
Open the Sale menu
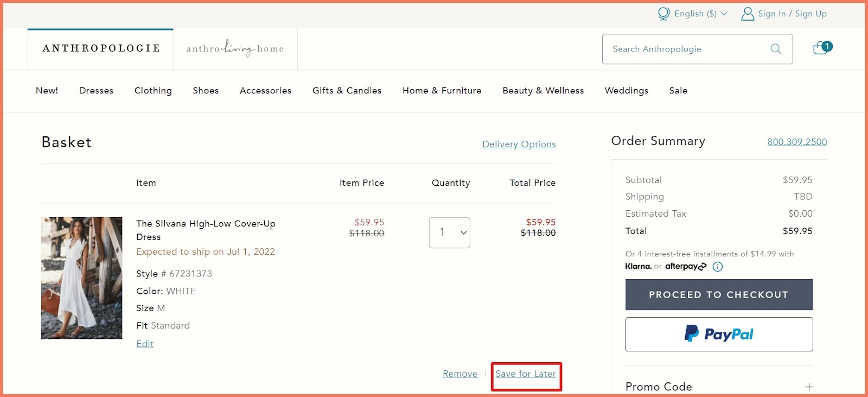tap(678, 91)
